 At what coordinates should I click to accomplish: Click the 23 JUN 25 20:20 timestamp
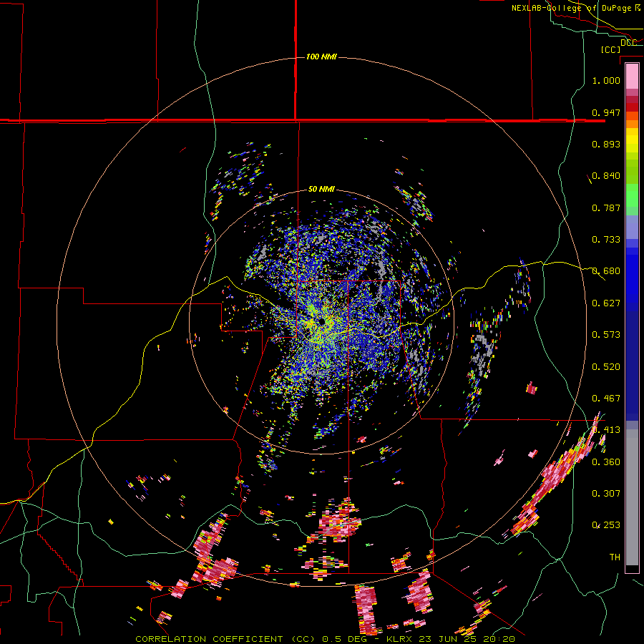(x=467, y=639)
